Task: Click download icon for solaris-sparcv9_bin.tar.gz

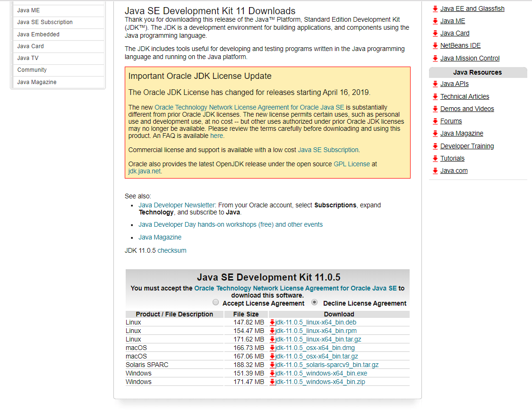Action: 272,365
